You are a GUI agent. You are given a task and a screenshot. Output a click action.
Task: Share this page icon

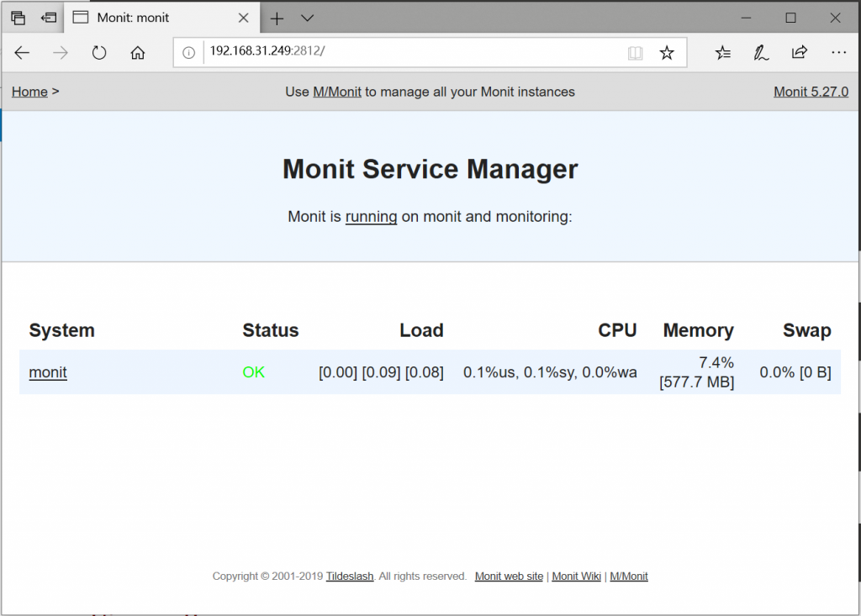tap(799, 52)
